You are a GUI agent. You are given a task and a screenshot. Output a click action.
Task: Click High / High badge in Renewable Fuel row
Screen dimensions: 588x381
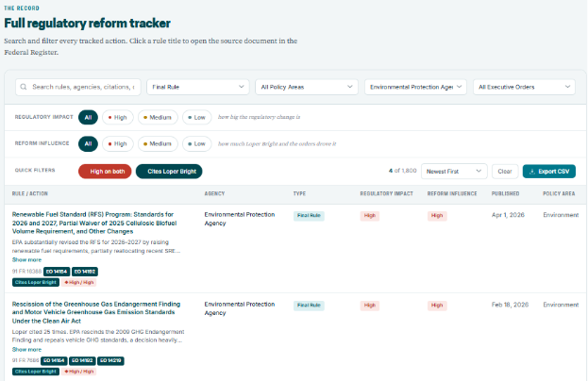[78, 283]
